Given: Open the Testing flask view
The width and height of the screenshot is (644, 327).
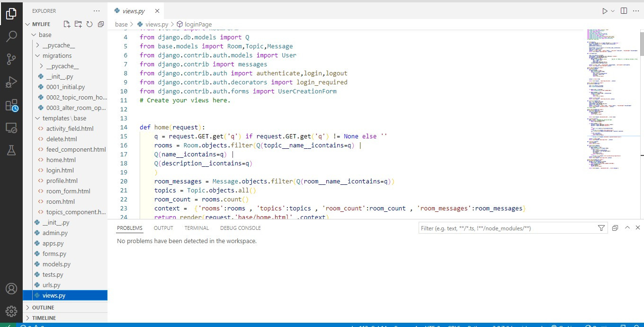Looking at the screenshot, I should pos(11,150).
